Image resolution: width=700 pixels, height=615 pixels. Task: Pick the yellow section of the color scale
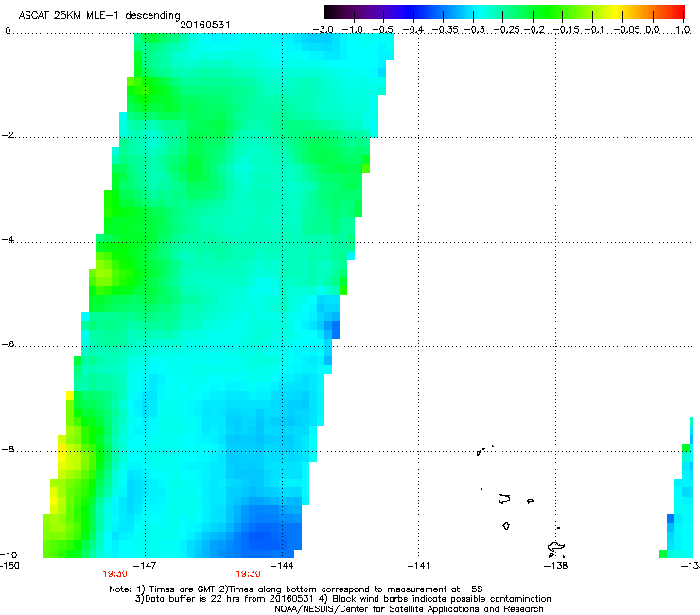(x=618, y=12)
